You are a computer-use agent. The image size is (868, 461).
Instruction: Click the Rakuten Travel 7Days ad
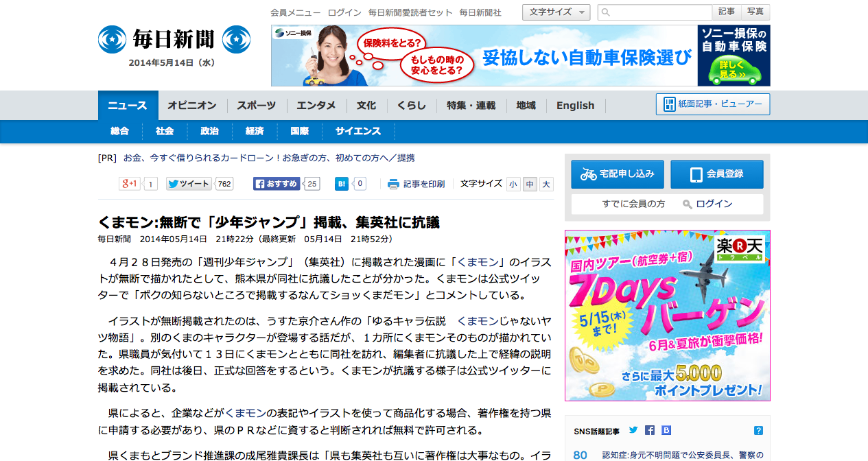point(667,316)
